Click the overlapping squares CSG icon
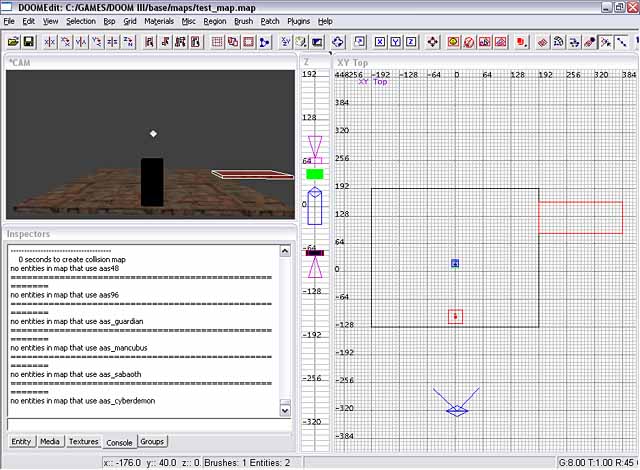640x470 pixels. (233, 42)
